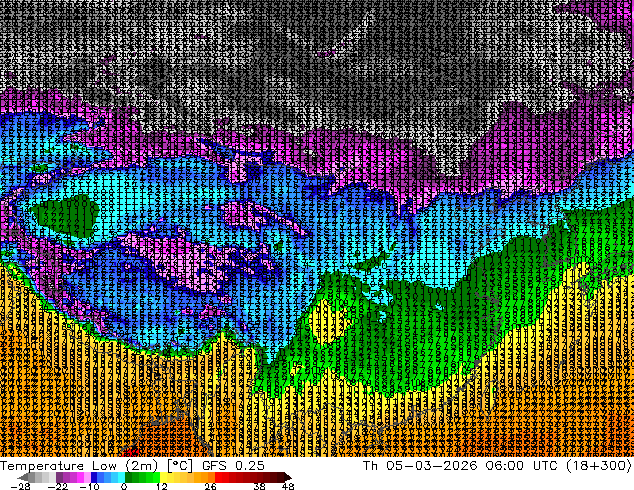Click the bright red legend color segment
This screenshot has width=634, height=490.
point(218,477)
